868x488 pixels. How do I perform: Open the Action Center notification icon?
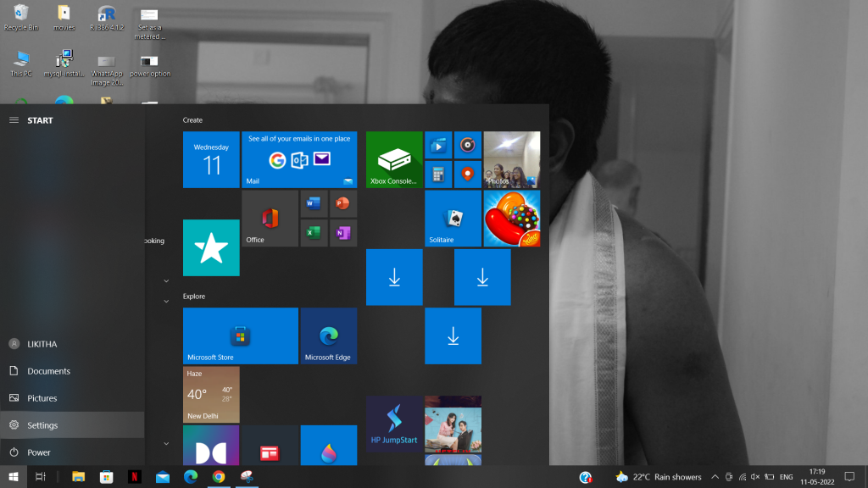point(850,477)
